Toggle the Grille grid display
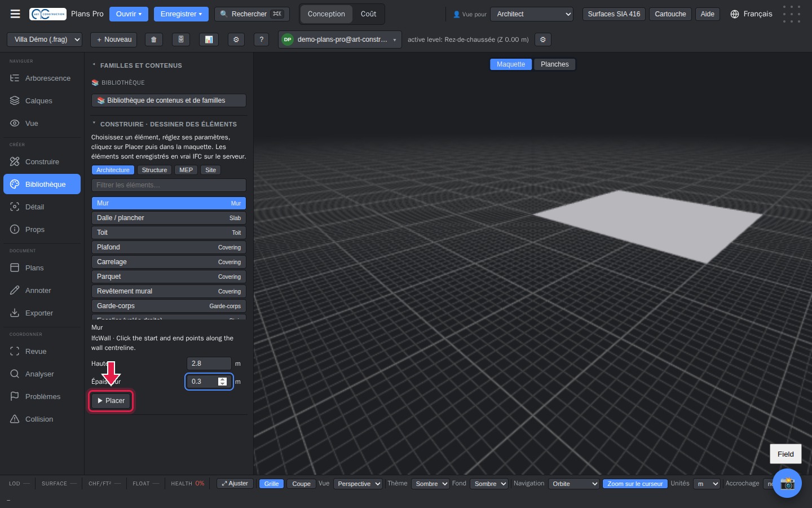This screenshot has width=812, height=508. [271, 484]
